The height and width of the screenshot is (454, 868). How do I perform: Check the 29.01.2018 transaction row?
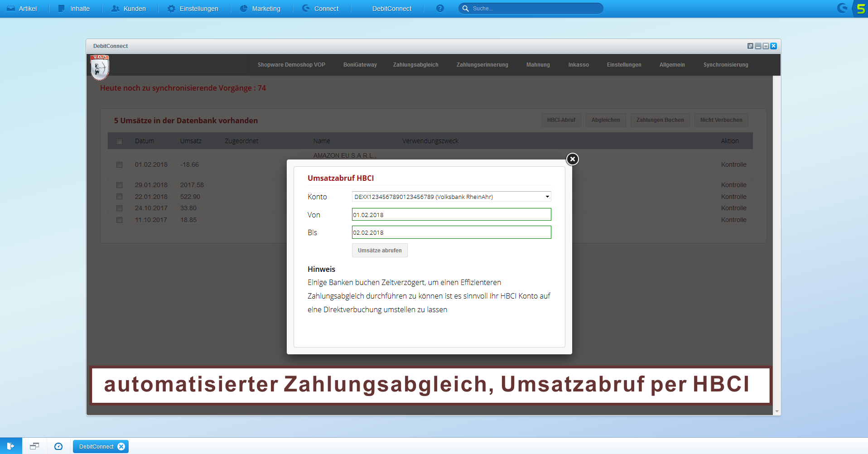tap(119, 185)
